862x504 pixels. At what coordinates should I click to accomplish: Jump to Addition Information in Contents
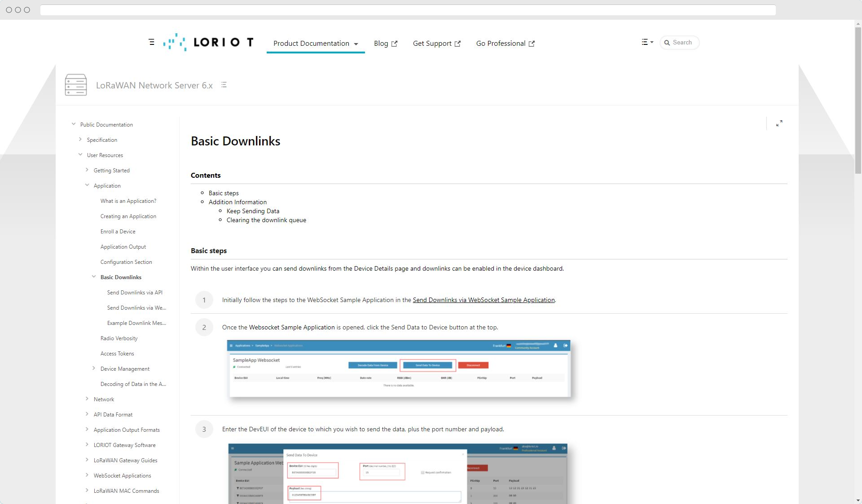pyautogui.click(x=237, y=202)
